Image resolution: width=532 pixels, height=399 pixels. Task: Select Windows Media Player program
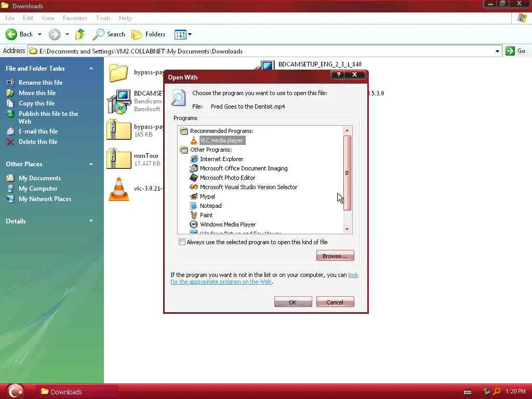coord(228,224)
